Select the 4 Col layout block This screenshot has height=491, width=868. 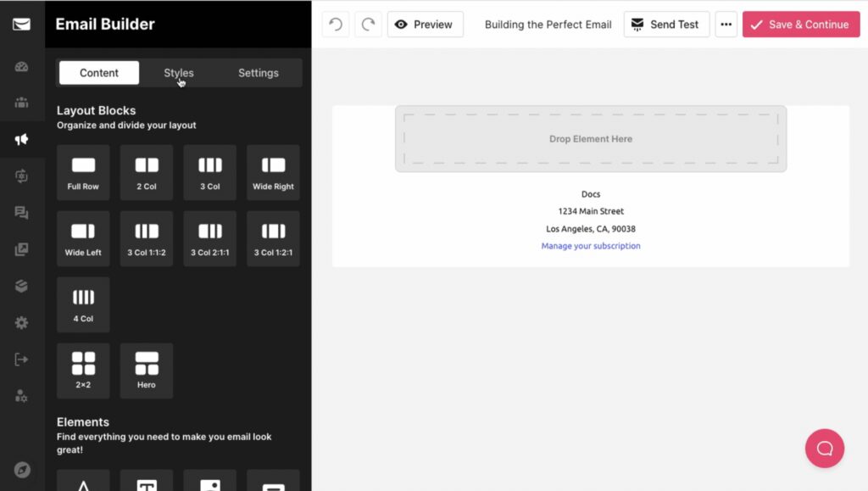point(83,304)
